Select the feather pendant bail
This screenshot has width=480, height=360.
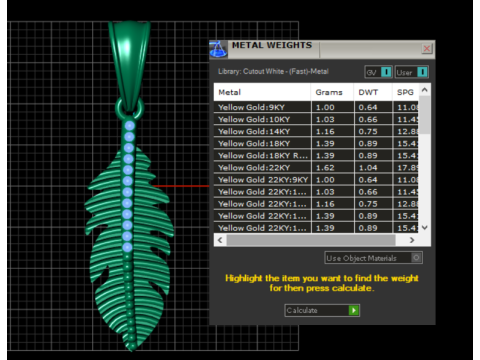point(129,65)
